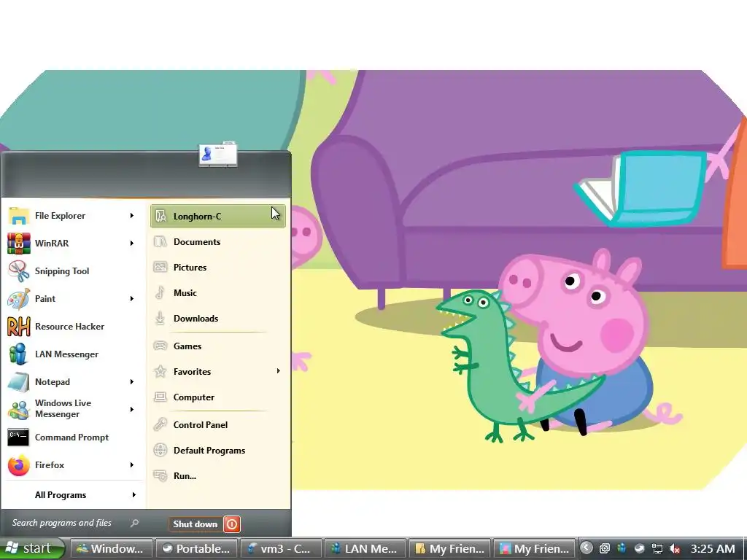
Task: Launch Resource Hacker via the RH icon
Action: click(18, 327)
